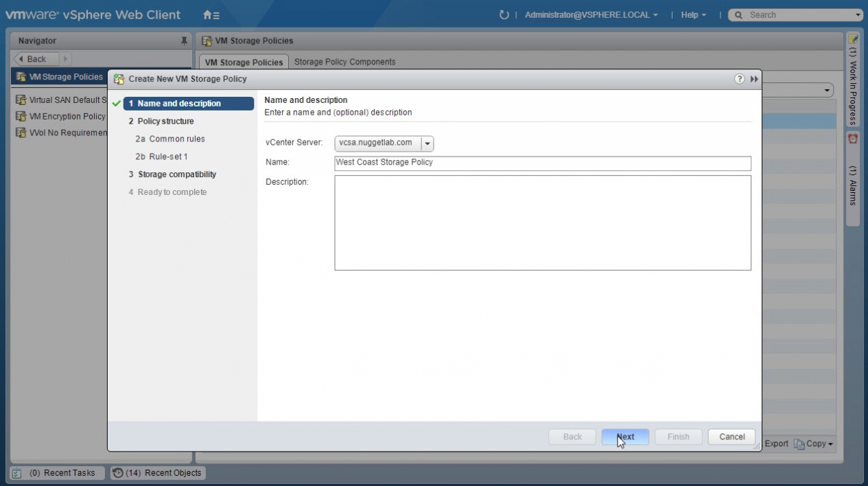The height and width of the screenshot is (486, 868).
Task: Pin the Navigator panel
Action: coord(184,41)
